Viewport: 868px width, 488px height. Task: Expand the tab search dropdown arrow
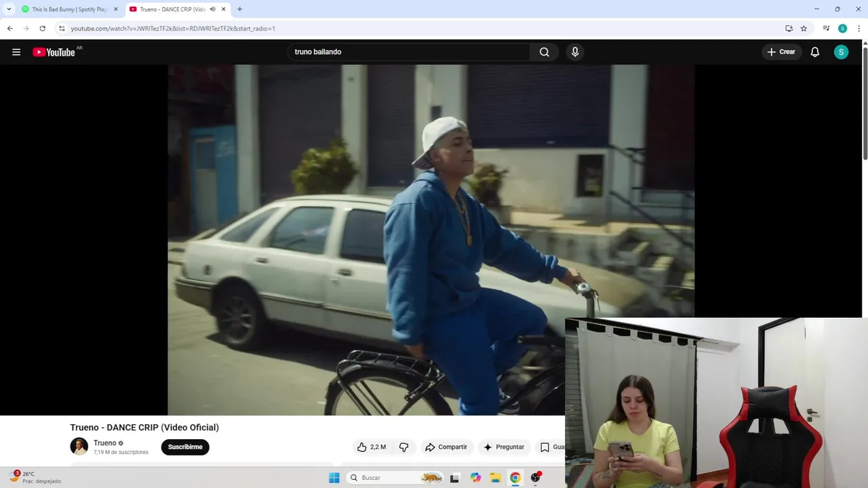click(8, 9)
